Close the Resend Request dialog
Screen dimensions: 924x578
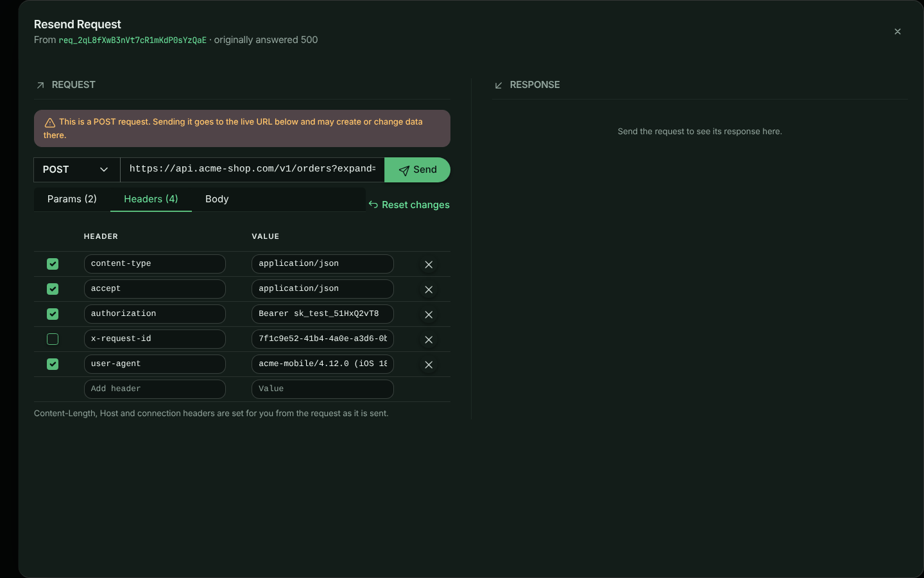tap(898, 31)
